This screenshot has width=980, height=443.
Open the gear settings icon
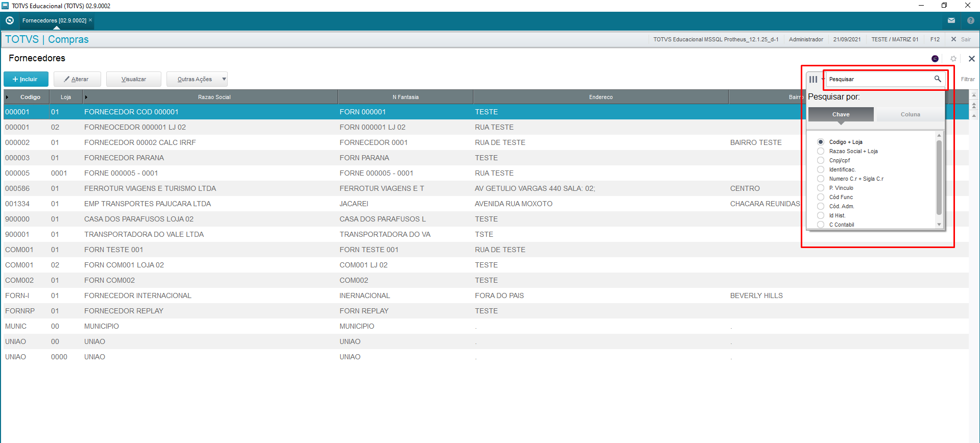pos(953,59)
